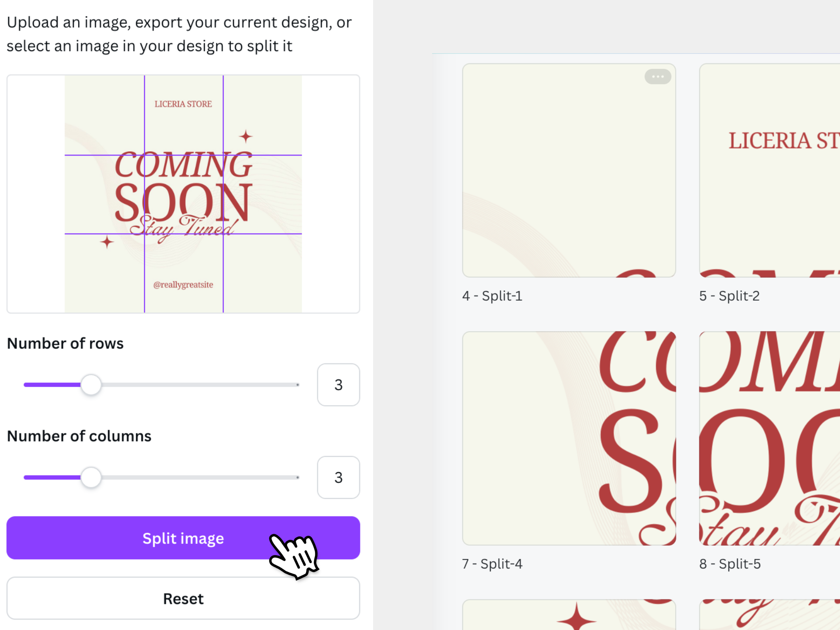Image resolution: width=840 pixels, height=630 pixels.
Task: Click the columns value input box
Action: 338,477
